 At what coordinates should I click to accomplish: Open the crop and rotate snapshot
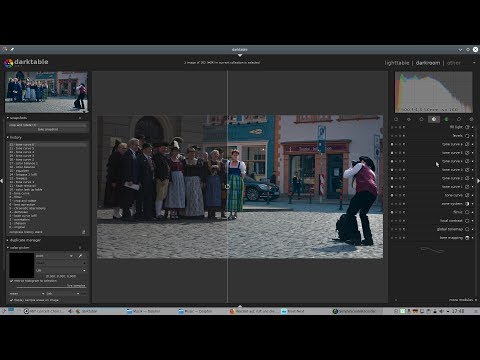(48, 125)
